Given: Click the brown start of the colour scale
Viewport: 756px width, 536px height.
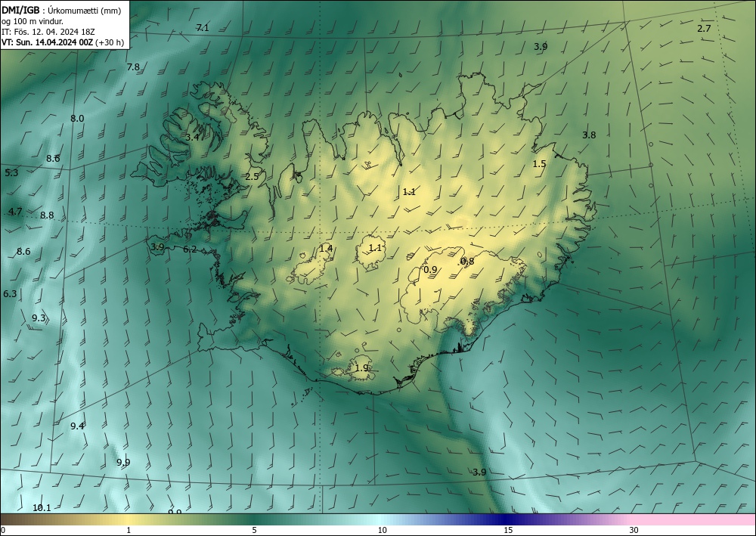Looking at the screenshot, I should pos(14,520).
